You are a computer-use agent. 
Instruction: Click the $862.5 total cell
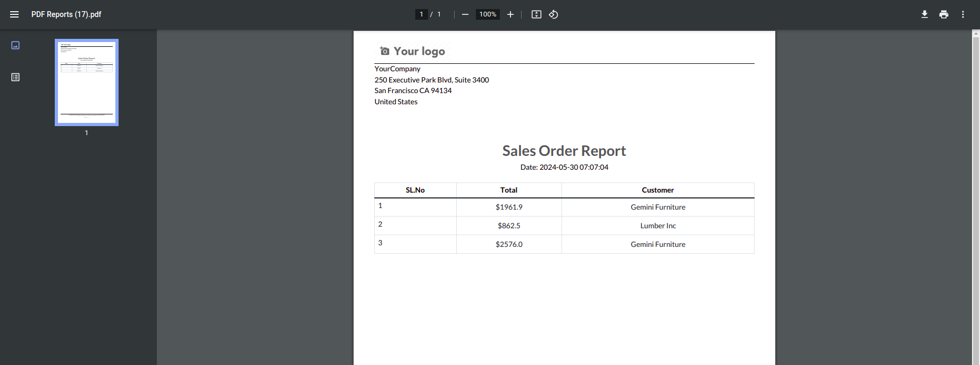pos(509,226)
